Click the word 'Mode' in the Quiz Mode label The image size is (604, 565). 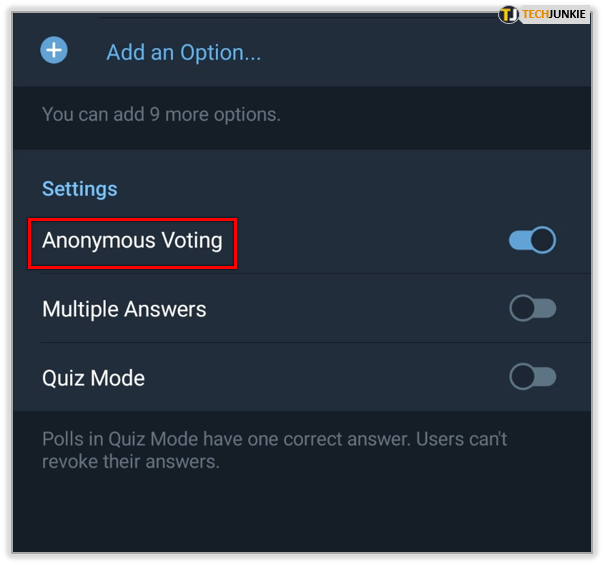[119, 378]
